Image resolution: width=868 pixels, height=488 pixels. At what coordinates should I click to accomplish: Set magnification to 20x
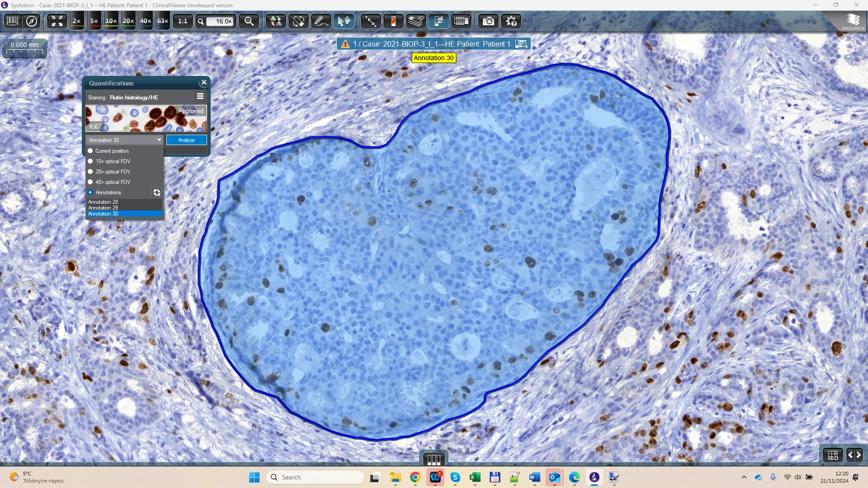(128, 21)
